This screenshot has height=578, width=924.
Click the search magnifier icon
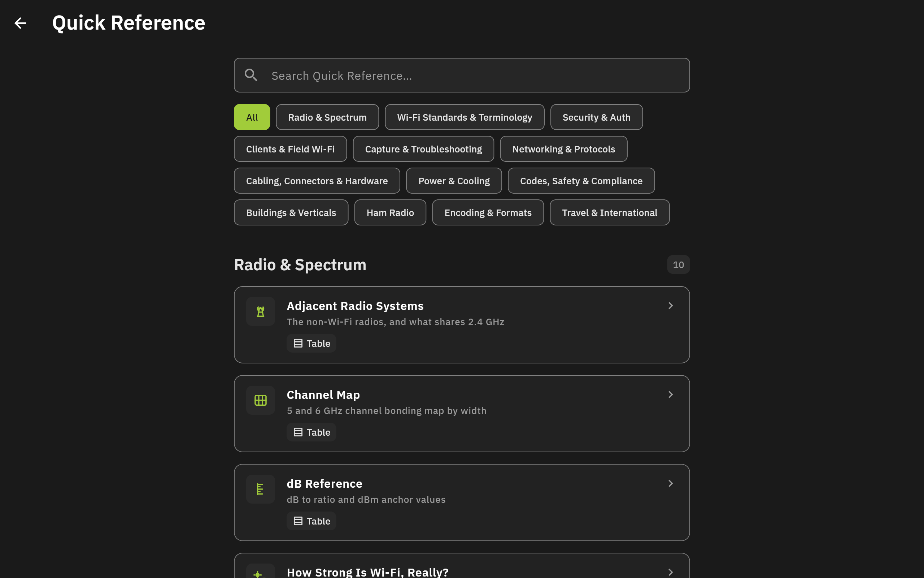pyautogui.click(x=251, y=75)
